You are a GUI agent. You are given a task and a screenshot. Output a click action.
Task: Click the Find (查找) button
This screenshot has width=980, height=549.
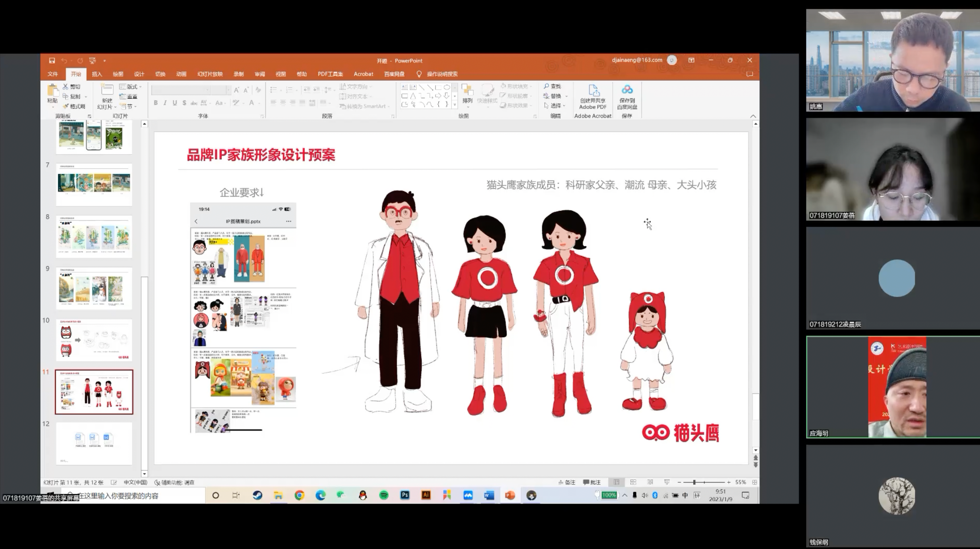[552, 86]
